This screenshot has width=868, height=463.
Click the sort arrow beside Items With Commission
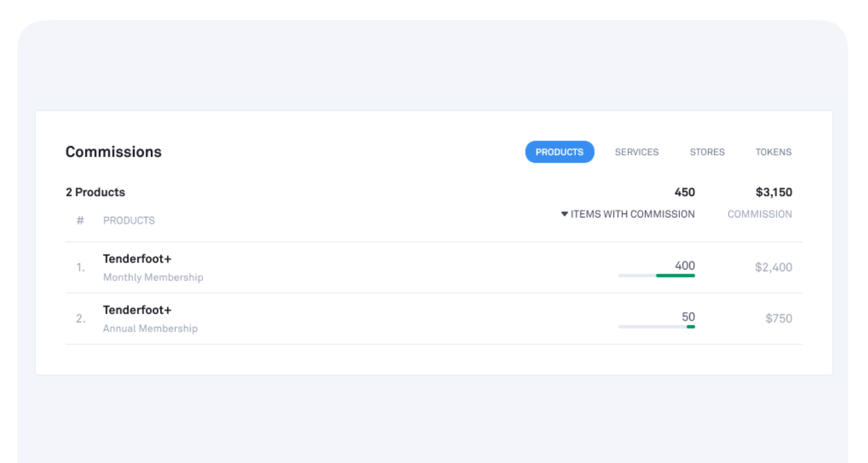564,214
